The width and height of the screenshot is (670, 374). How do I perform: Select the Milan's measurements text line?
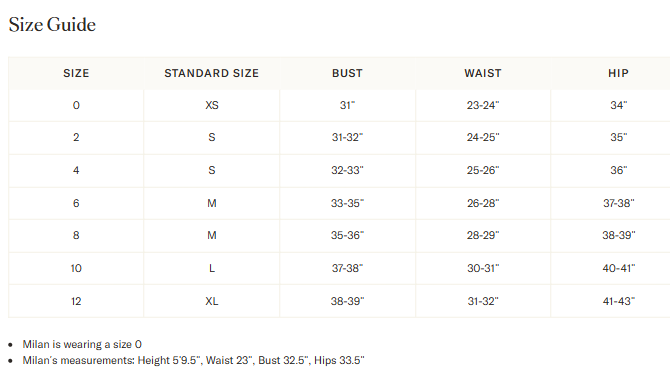pyautogui.click(x=193, y=360)
